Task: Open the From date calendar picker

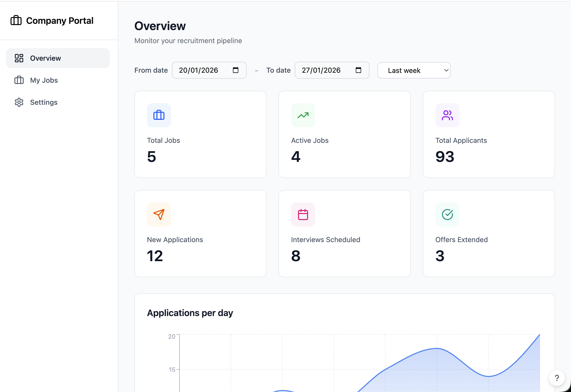Action: [235, 70]
